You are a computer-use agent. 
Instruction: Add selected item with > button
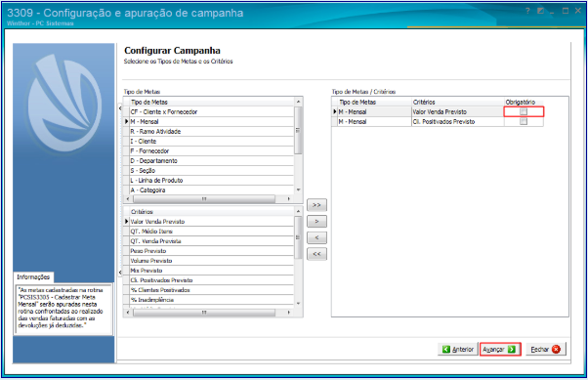tap(316, 222)
